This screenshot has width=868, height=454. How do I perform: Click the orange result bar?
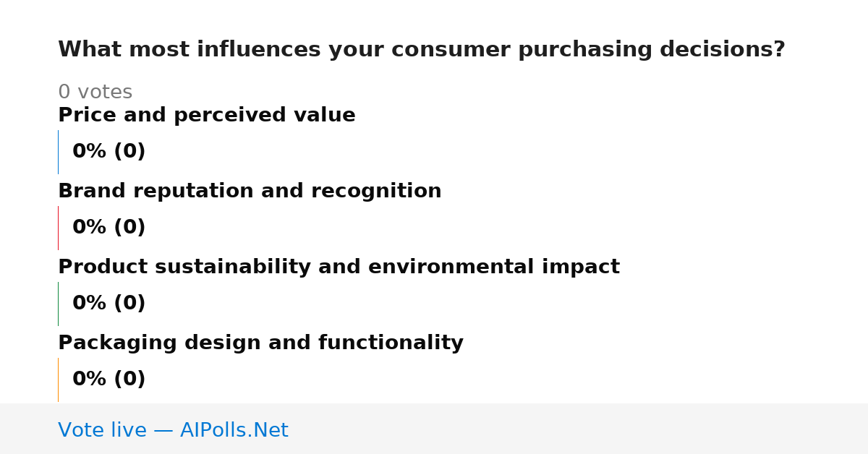tap(58, 380)
